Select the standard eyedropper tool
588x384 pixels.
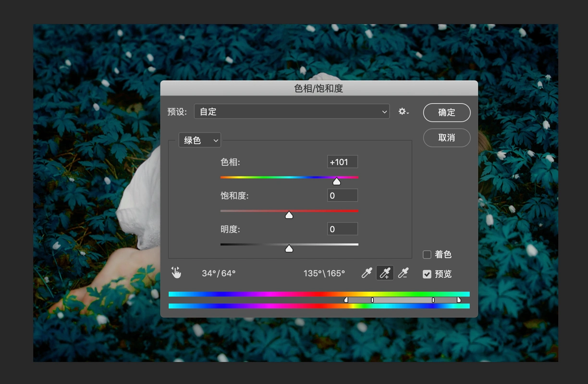pos(367,273)
